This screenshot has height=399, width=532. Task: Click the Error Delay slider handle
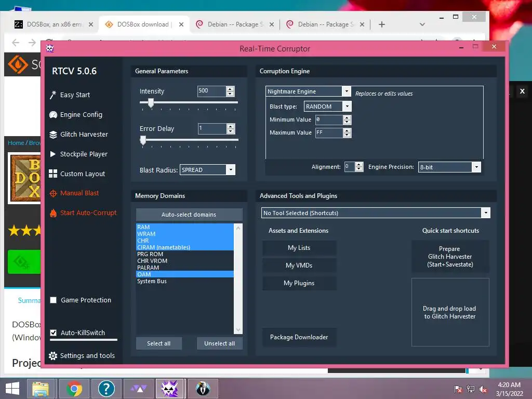coord(143,140)
